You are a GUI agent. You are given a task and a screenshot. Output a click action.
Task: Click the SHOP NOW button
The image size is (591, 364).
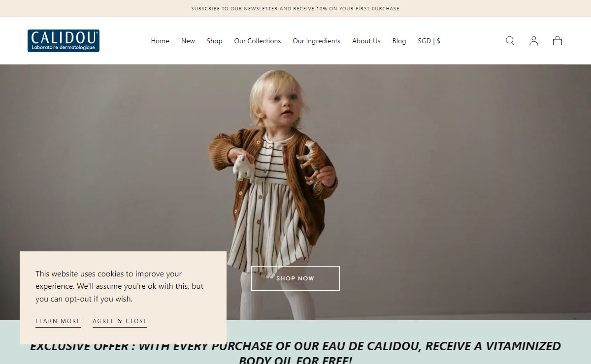click(295, 278)
